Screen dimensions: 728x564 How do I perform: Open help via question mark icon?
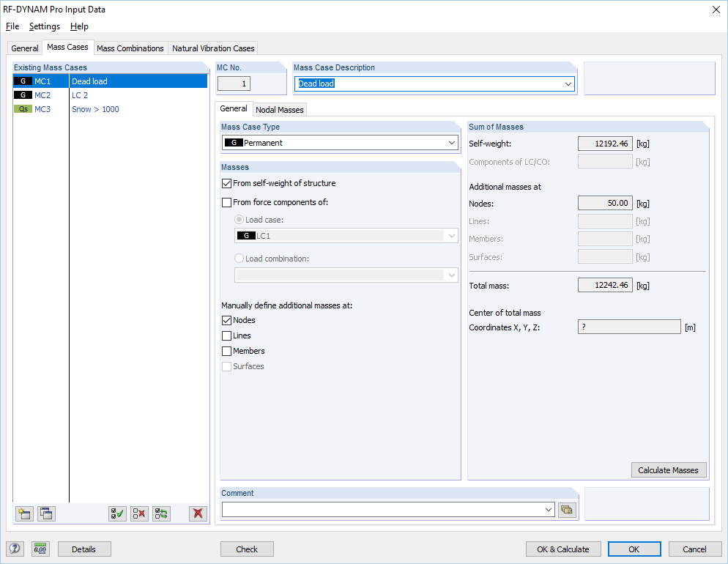tap(15, 549)
